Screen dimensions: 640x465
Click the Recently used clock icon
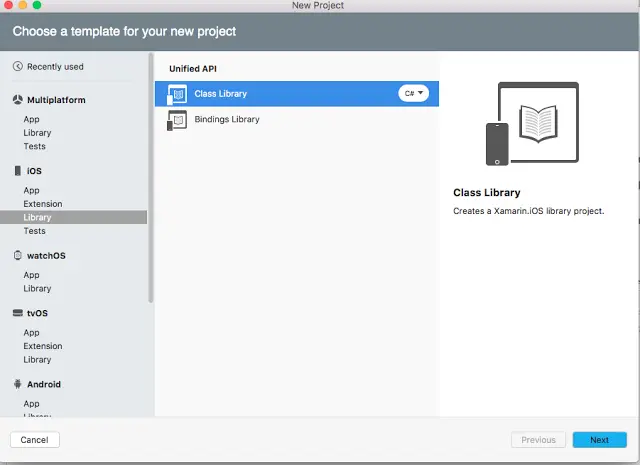click(x=18, y=66)
